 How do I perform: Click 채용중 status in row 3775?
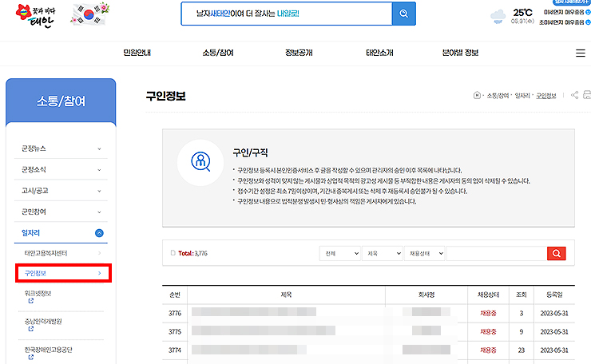[488, 331]
